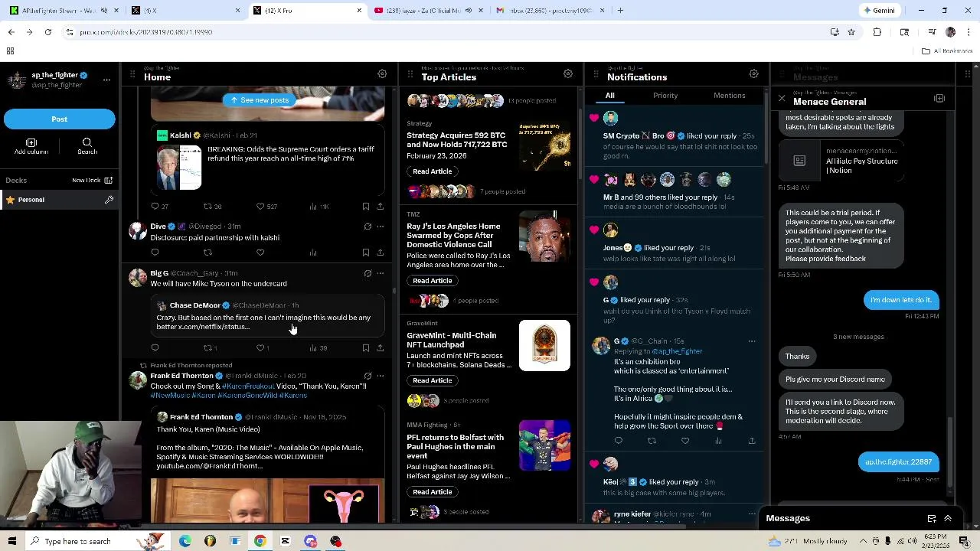This screenshot has width=980, height=551.
Task: Click the New Deck button
Action: [92, 180]
